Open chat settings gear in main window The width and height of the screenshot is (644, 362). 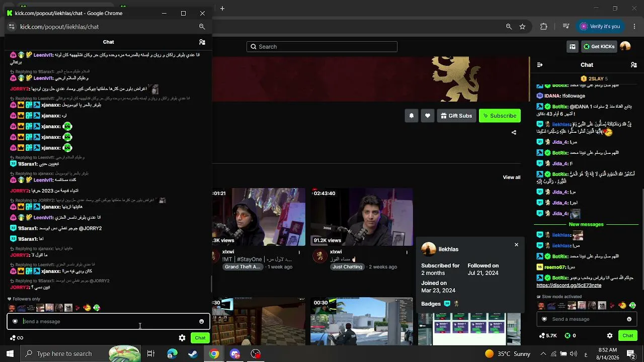(610, 336)
